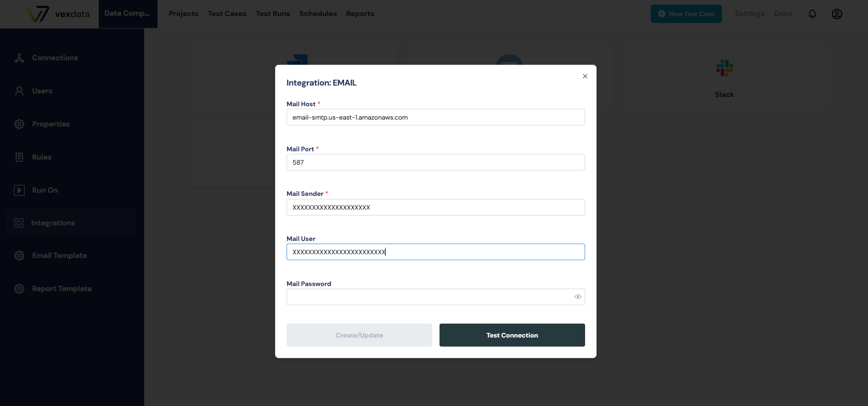This screenshot has width=868, height=406.
Task: Click the Run On play icon
Action: coord(19,190)
